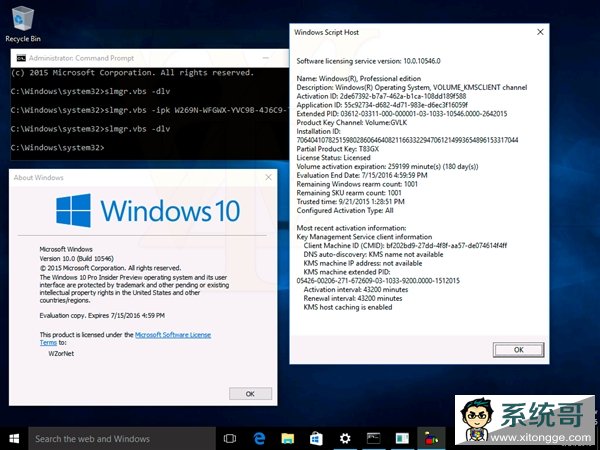The image size is (600, 450).
Task: Open File Explorer from taskbar
Action: click(287, 439)
